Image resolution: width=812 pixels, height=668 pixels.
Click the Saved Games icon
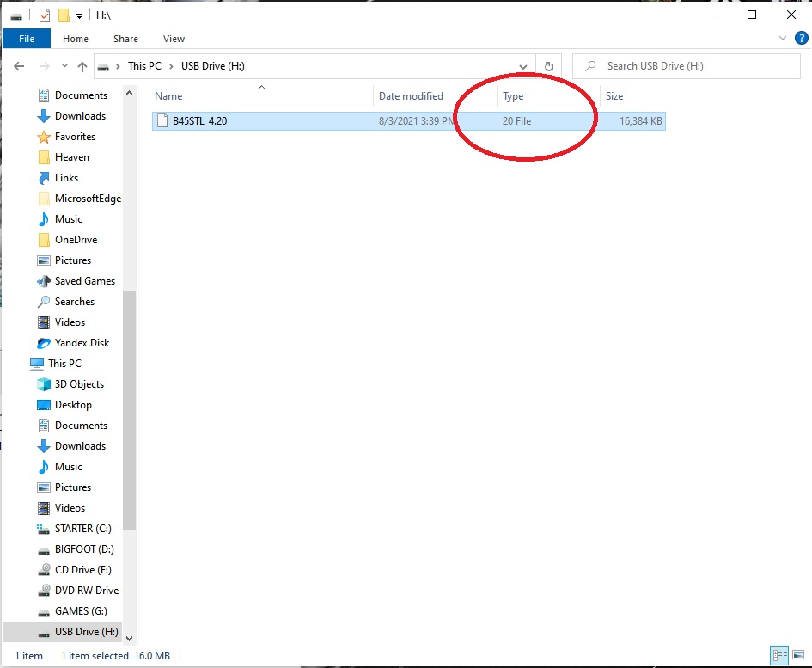(44, 281)
